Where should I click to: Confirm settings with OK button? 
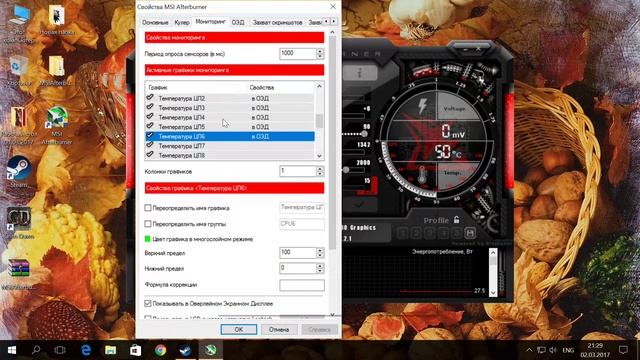239,329
